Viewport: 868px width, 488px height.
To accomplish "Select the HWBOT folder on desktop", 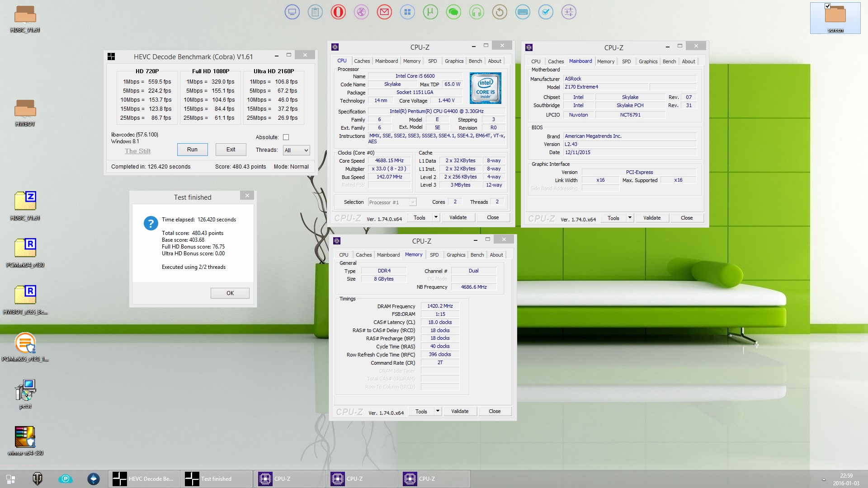I will click(25, 113).
